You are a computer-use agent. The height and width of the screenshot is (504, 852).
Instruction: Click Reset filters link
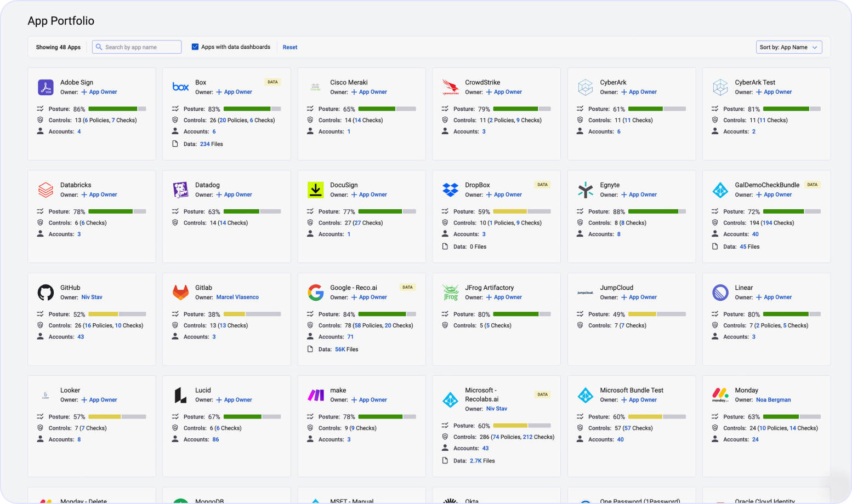click(x=289, y=48)
